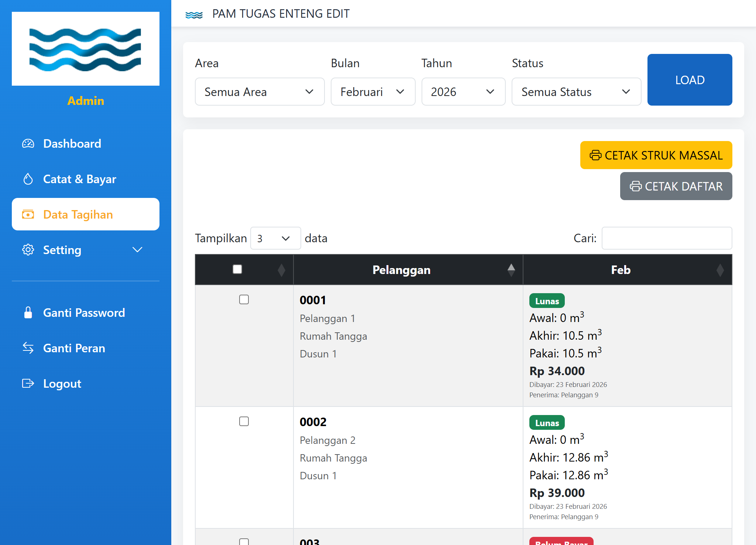Click the Setting gear icon

tap(28, 250)
